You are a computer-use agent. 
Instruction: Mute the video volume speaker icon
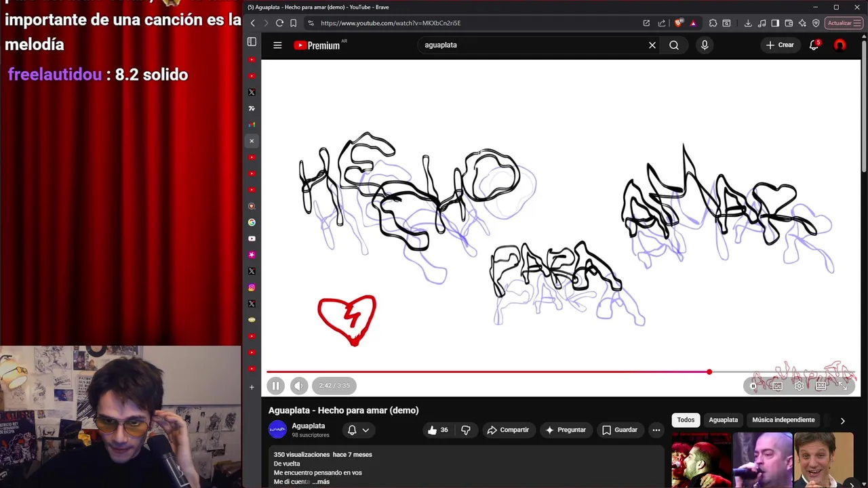[x=299, y=386]
